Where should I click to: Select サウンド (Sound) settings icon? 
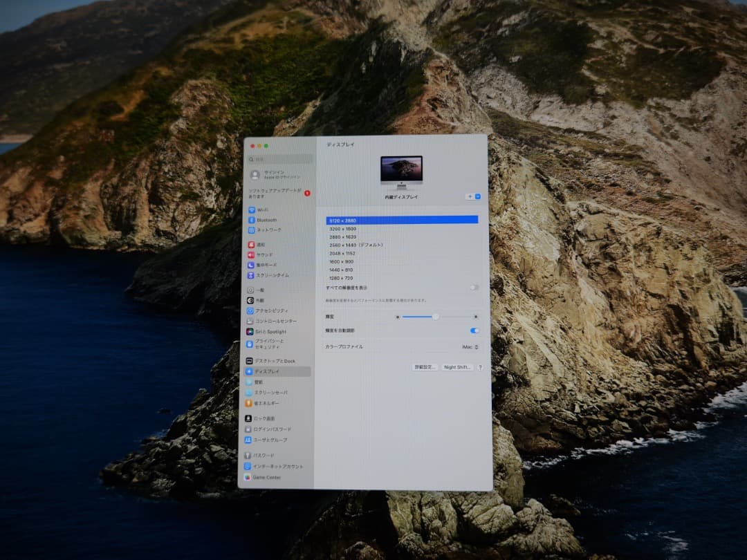[x=266, y=254]
